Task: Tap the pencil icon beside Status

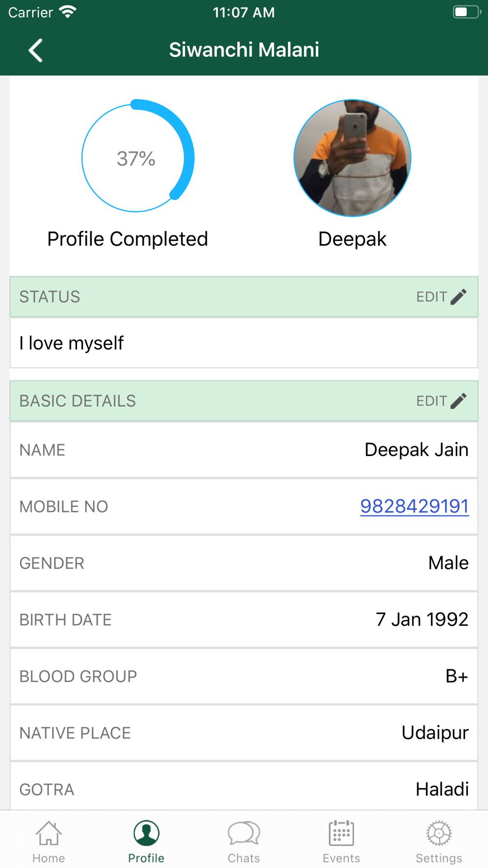Action: [x=458, y=297]
